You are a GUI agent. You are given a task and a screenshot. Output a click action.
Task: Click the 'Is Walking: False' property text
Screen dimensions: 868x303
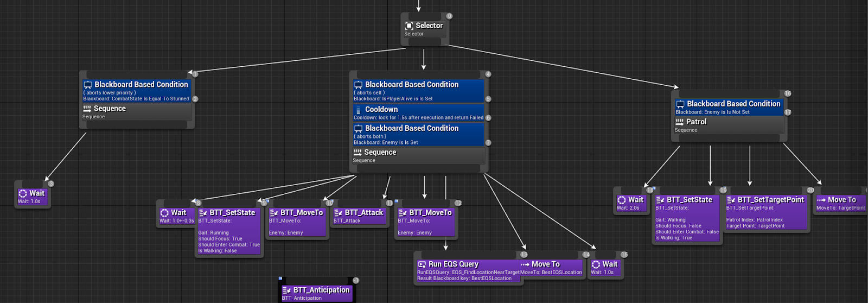click(218, 250)
